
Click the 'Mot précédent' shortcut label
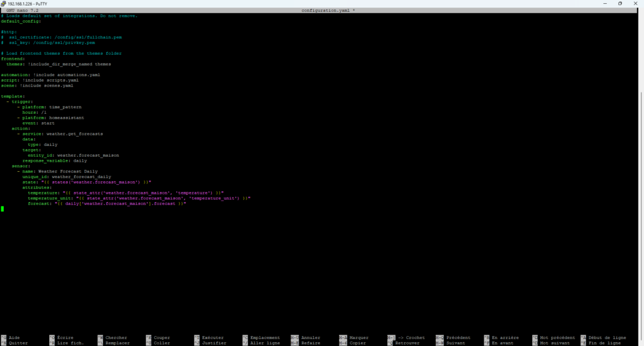click(x=557, y=338)
